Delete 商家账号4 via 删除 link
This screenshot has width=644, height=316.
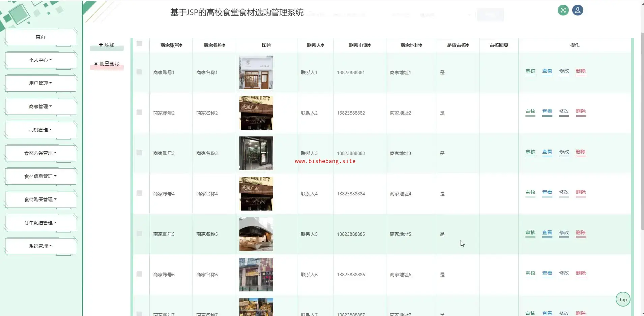581,192
